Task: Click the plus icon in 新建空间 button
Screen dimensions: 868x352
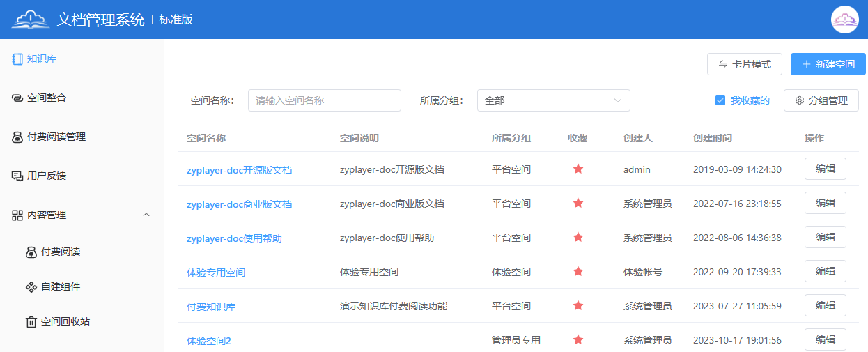Action: click(x=807, y=64)
